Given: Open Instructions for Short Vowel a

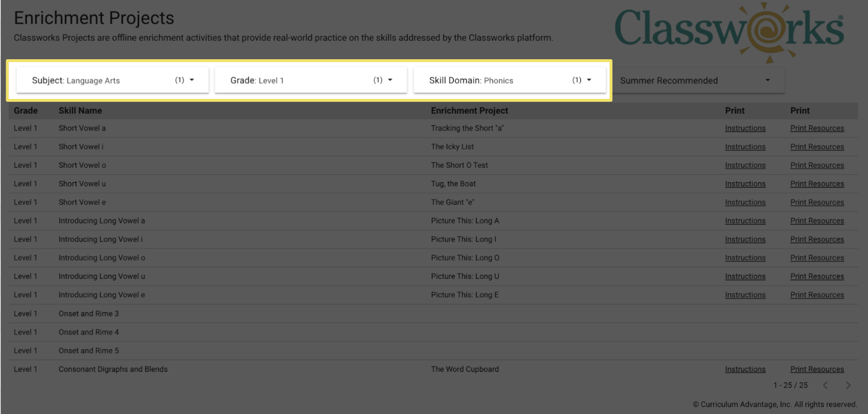Looking at the screenshot, I should (x=745, y=128).
